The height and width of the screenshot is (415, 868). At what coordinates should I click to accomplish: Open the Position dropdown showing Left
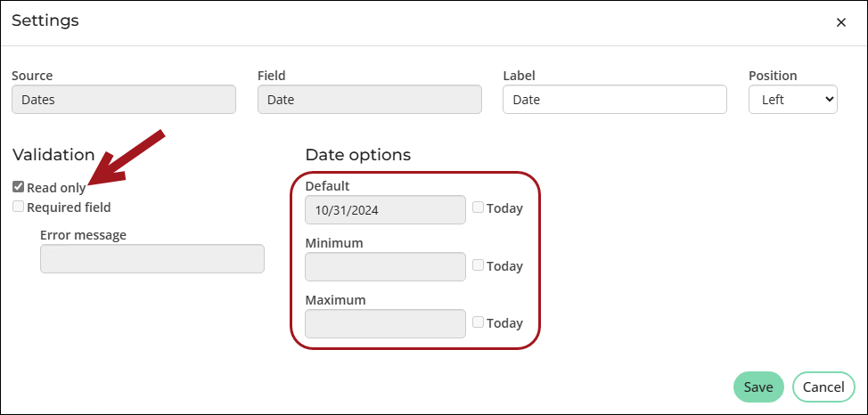793,100
